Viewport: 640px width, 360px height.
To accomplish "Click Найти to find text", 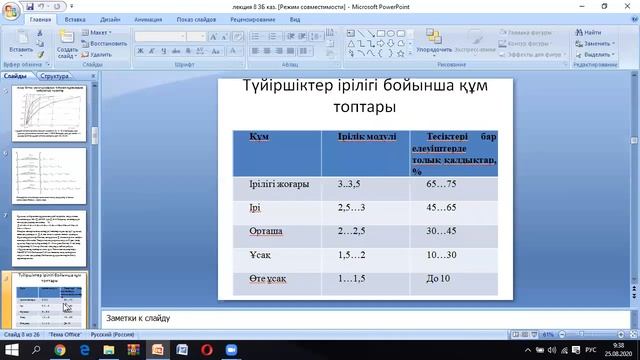I will click(x=588, y=33).
